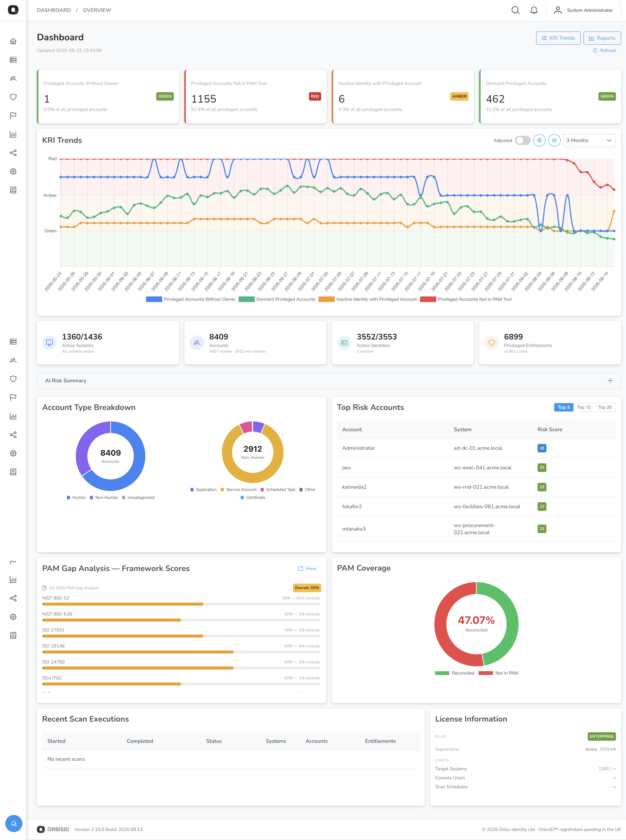Toggle the Non-Human legend in Account Type Breakdown
This screenshot has height=840, width=626.
(x=104, y=497)
